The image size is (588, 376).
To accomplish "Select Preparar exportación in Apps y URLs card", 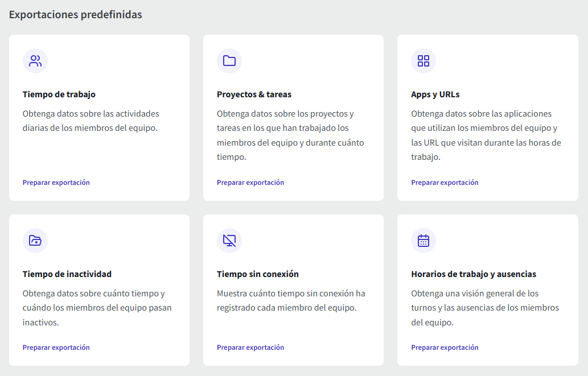I will [445, 183].
